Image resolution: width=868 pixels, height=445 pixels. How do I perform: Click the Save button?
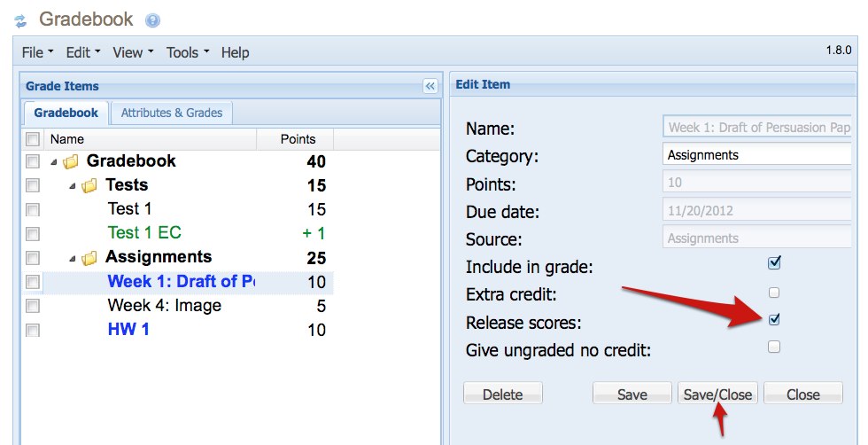632,394
